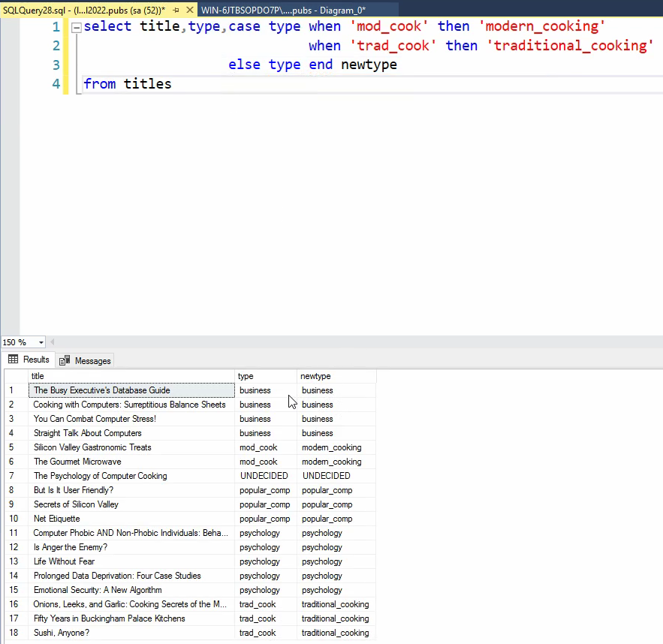
Task: Select row header 18 in results
Action: [16, 633]
